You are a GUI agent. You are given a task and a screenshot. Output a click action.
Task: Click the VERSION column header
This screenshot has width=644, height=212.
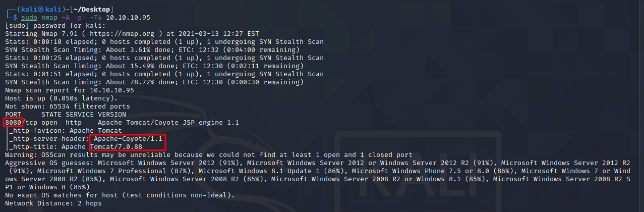(x=112, y=115)
